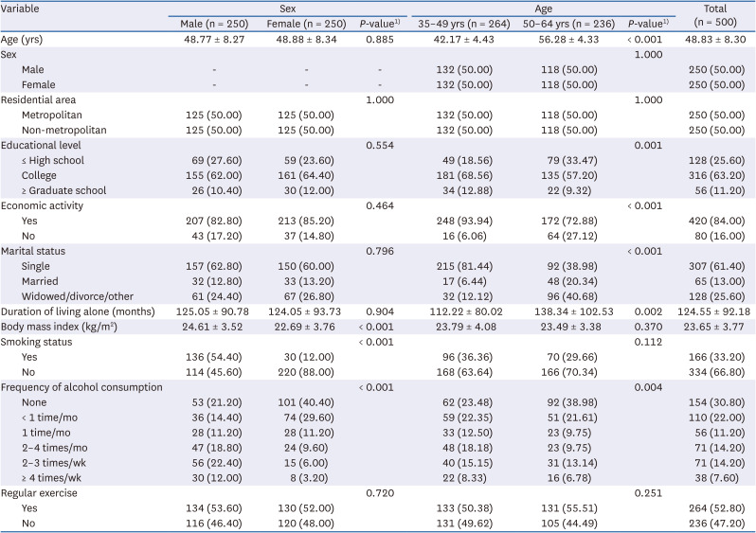The width and height of the screenshot is (756, 533).
Task: Select the "Marital status" row label
Action: tap(37, 251)
